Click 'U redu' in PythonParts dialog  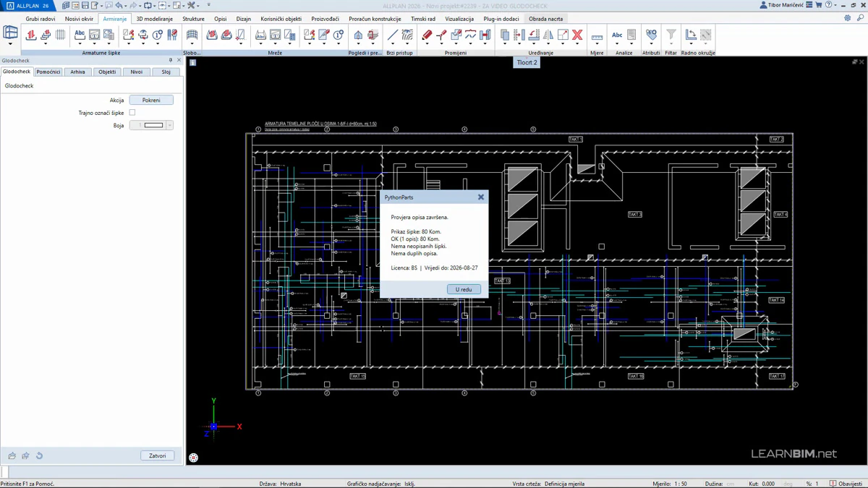(x=464, y=289)
